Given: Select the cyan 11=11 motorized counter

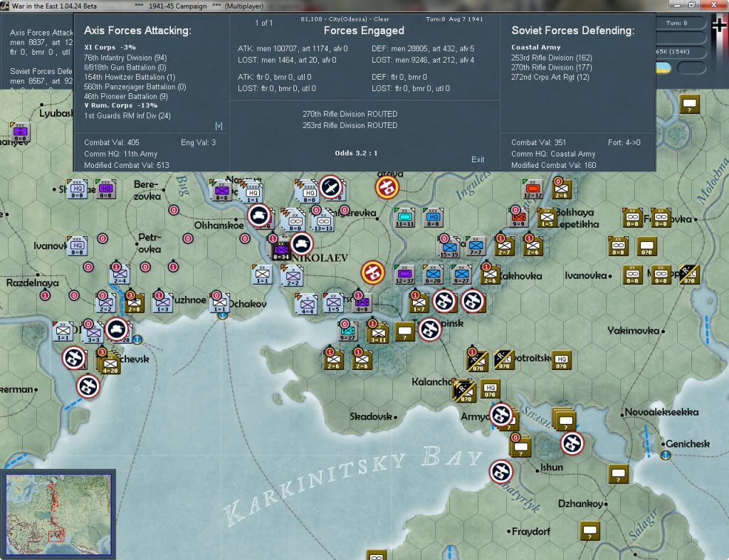Looking at the screenshot, I should tap(404, 218).
